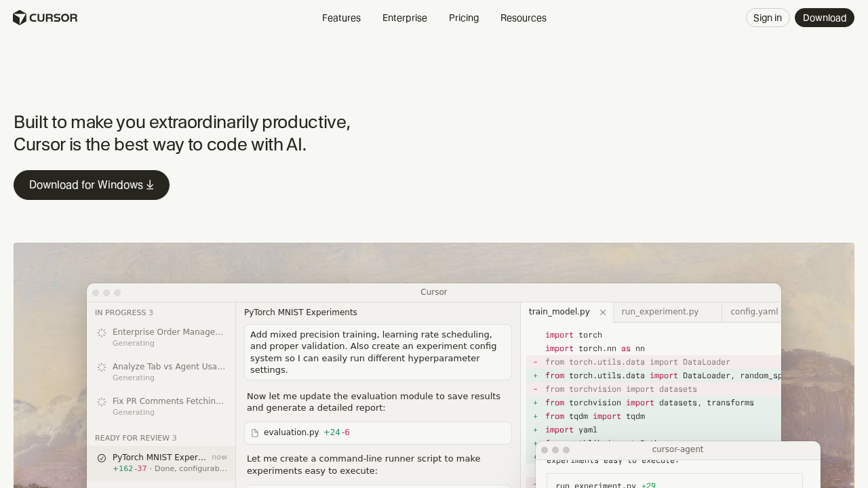Click the spinner icon beside Analyze Tab vs Agent
The width and height of the screenshot is (868, 488).
point(100,367)
